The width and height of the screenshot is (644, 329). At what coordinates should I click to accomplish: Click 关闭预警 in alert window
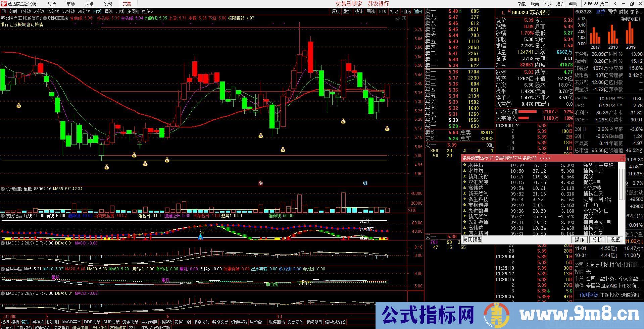(472, 239)
